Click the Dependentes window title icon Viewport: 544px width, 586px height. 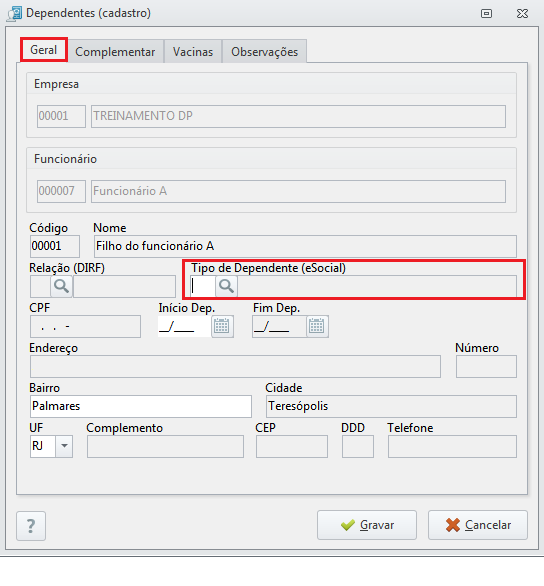(x=15, y=13)
